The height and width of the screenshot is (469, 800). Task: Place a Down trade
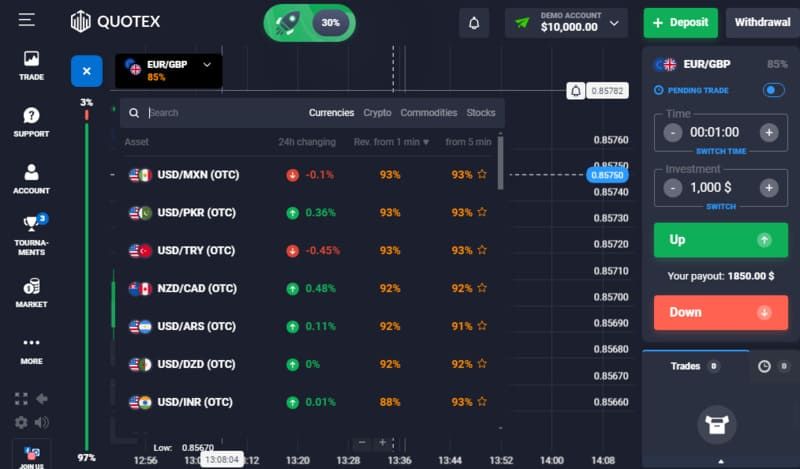click(x=720, y=312)
